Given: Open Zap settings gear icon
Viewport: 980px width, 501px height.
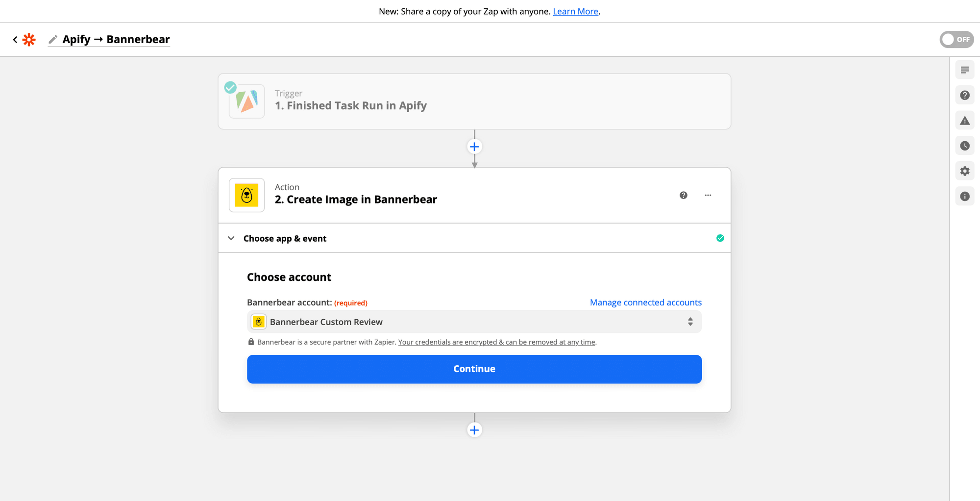Looking at the screenshot, I should coord(965,171).
